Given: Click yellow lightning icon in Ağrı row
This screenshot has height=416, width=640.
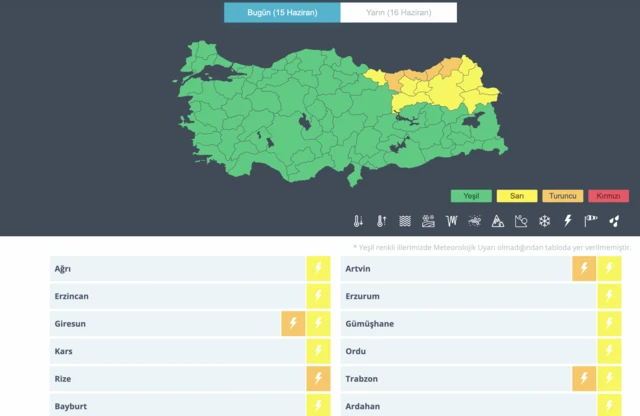Looking at the screenshot, I should coord(318,269).
